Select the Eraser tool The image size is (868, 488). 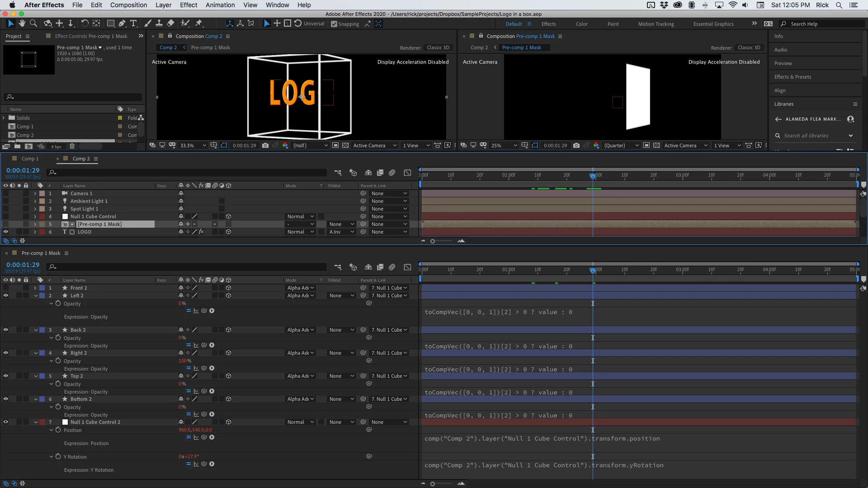pyautogui.click(x=170, y=23)
